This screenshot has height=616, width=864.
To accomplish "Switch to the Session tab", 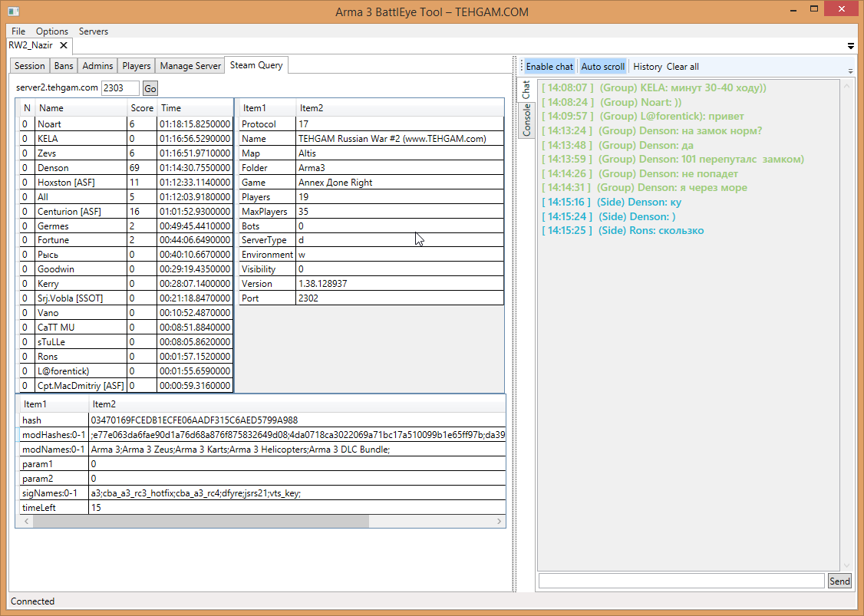I will pos(30,65).
